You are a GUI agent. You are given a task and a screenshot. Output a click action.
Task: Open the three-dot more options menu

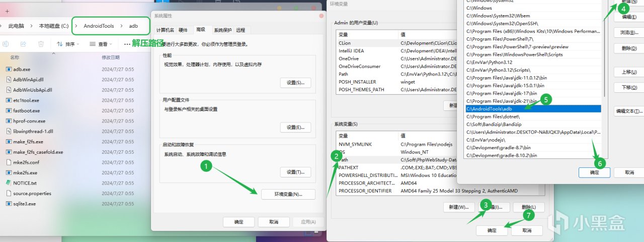pyautogui.click(x=127, y=44)
